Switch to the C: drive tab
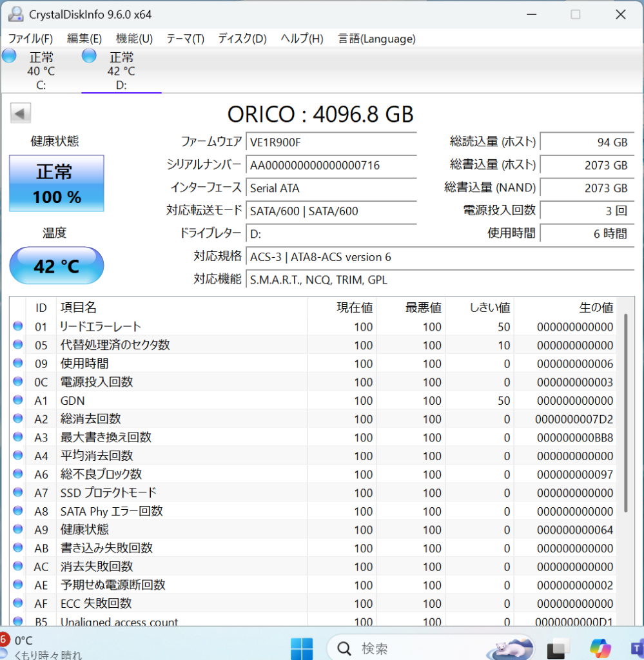The image size is (644, 660). [41, 70]
